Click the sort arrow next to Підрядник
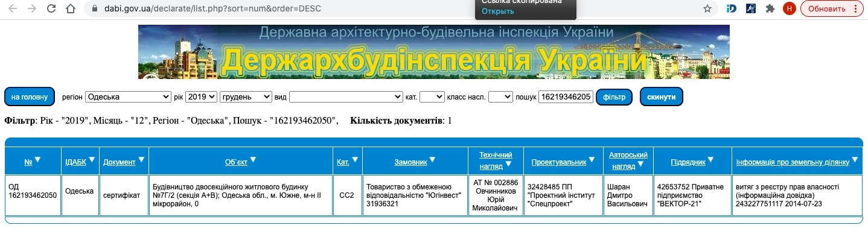This screenshot has width=868, height=228. point(710,160)
